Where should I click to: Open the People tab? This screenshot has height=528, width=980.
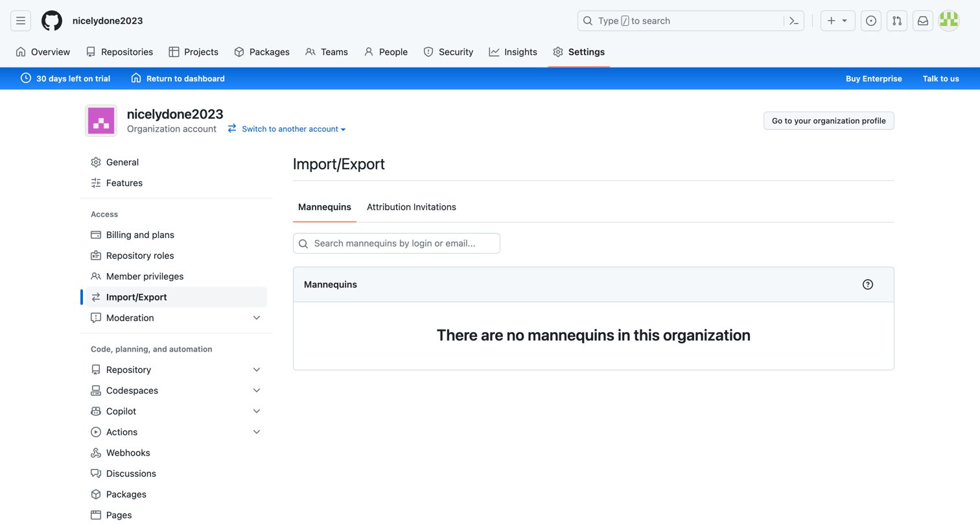386,52
